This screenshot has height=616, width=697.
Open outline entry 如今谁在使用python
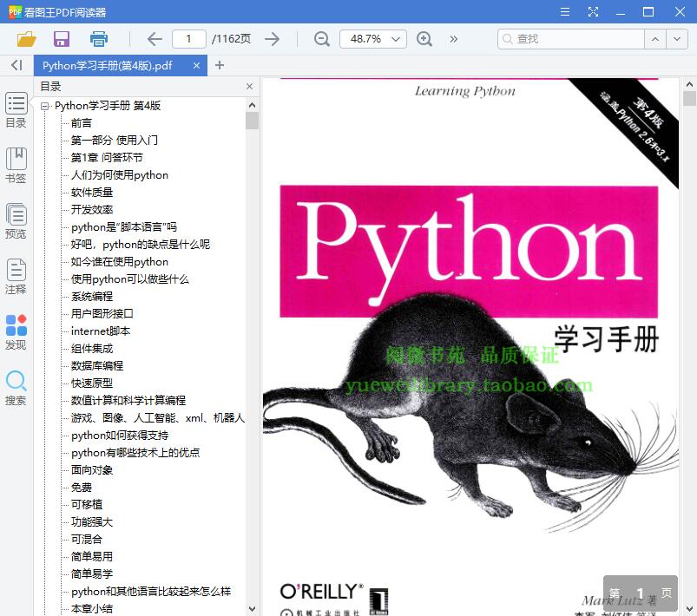(x=120, y=262)
